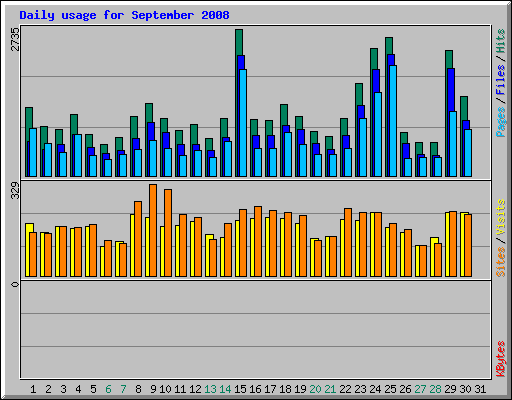The width and height of the screenshot is (512, 400).
Task: Click the tallest orange visits bar for day 9
Action: 153,230
